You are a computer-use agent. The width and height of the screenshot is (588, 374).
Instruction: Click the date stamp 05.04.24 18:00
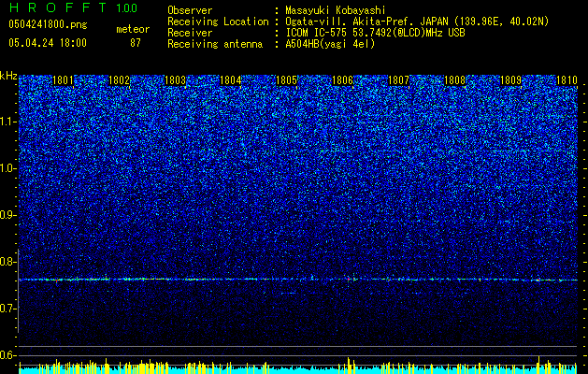[x=48, y=43]
